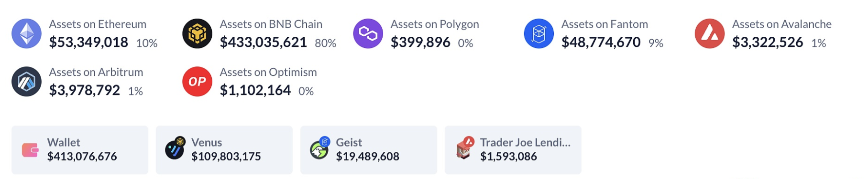Click the Trader Joe character icon
Screen dimensions: 868x179
[x=464, y=148]
